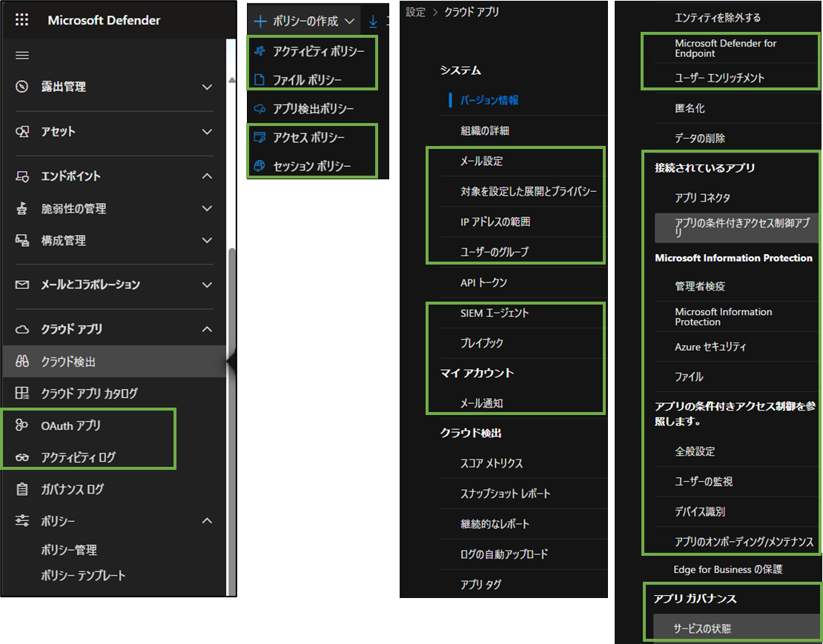Expand the メールとコラボレーション chevron
The width and height of the screenshot is (823, 644).
208,285
